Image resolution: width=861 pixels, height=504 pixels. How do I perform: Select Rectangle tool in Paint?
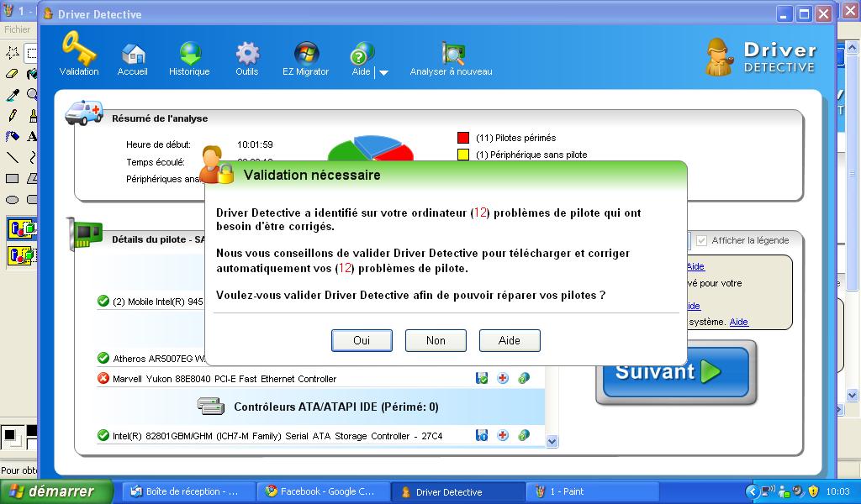(x=12, y=179)
